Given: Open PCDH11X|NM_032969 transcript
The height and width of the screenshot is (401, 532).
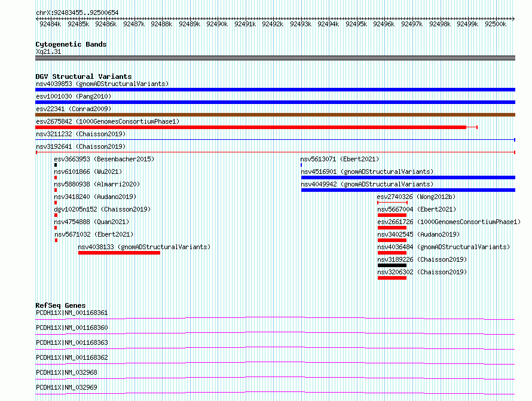Looking at the screenshot, I should (x=66, y=387).
